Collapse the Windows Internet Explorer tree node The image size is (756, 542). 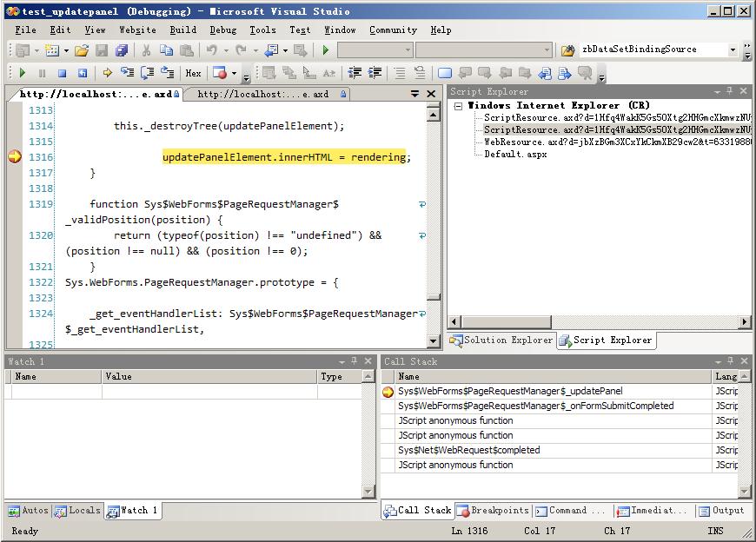458,106
